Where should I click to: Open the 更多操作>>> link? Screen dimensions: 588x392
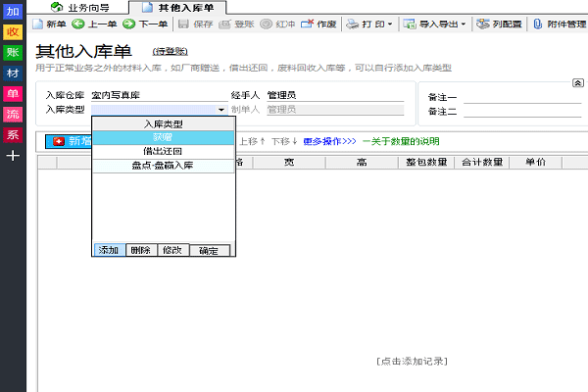click(329, 141)
